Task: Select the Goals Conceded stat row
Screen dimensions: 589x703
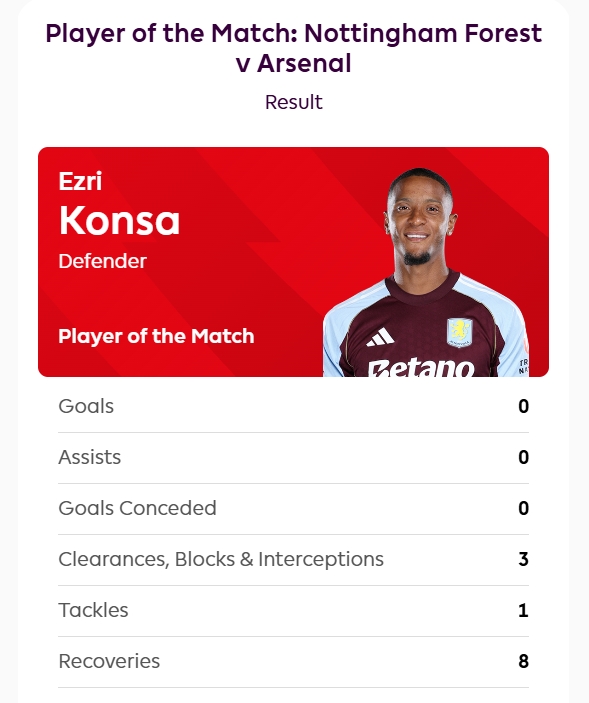Action: tap(294, 509)
